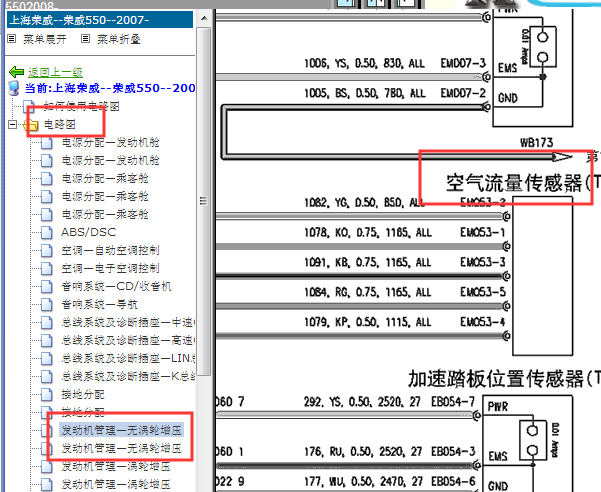The width and height of the screenshot is (601, 492).
Task: Click wire label 177, WU, 0.50, 2470, 27
Action: coord(363,482)
